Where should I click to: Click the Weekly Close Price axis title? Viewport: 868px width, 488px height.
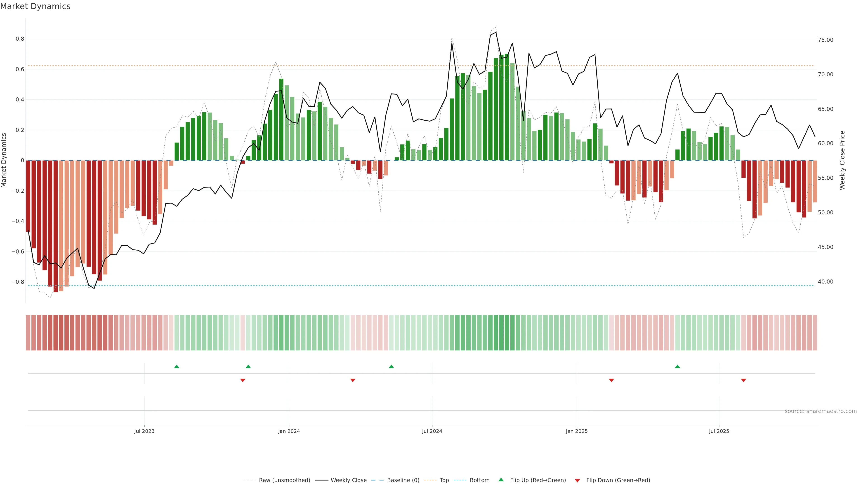[x=842, y=160]
